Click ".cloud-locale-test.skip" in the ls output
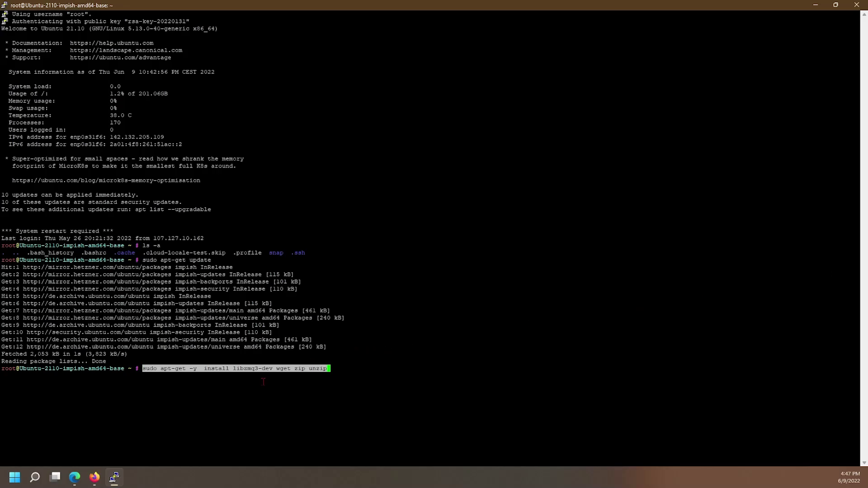This screenshot has width=868, height=488. coord(184,253)
